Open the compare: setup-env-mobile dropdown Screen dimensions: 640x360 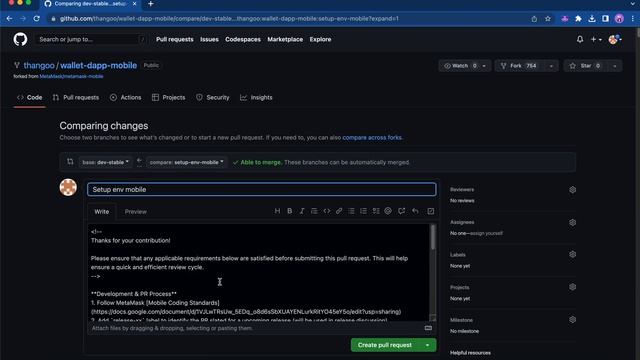point(186,162)
